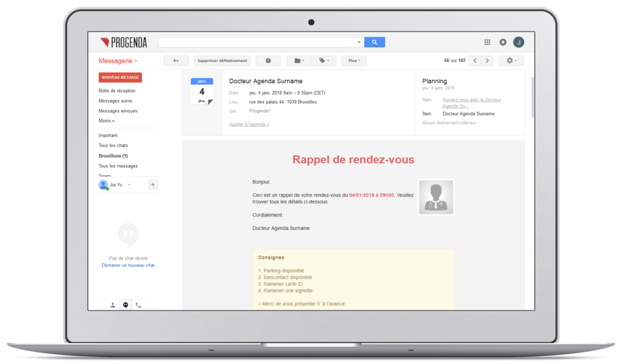The height and width of the screenshot is (364, 622).
Task: Collapse the label list with 'Moins'
Action: (106, 121)
